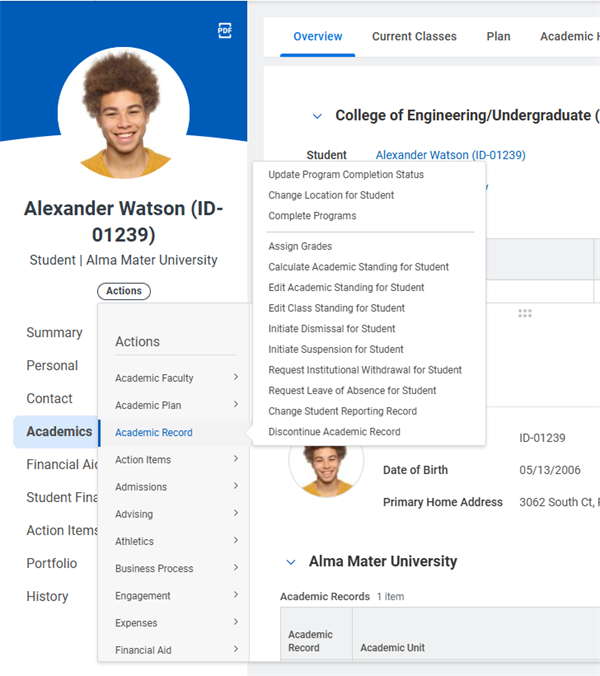Open the Alexander Watson (ID-01239) link
Image resolution: width=600 pixels, height=676 pixels.
coord(450,155)
